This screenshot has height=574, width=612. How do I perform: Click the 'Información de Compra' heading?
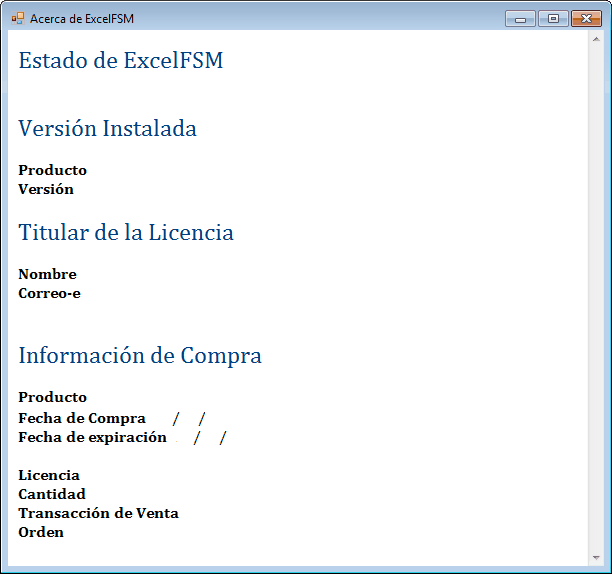coord(140,355)
